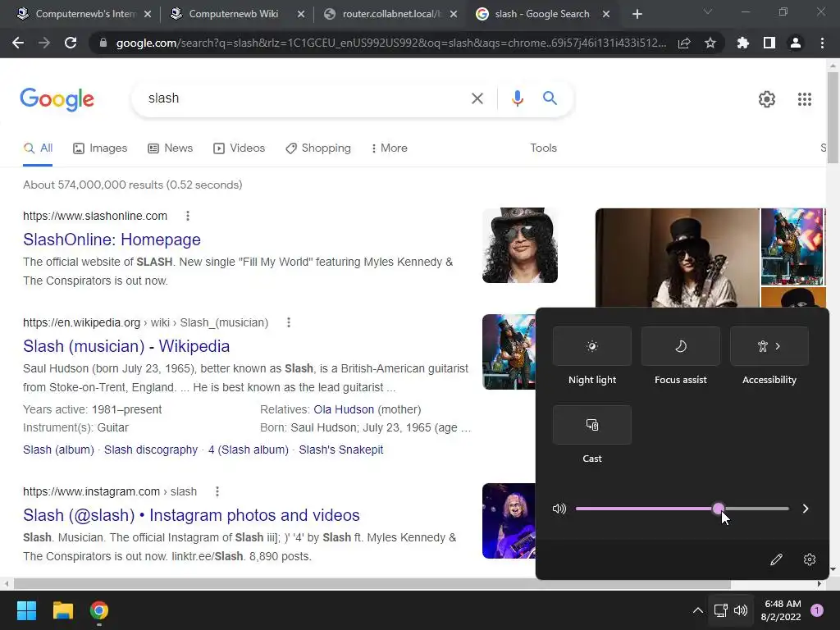Open the Google apps grid
840x630 pixels.
[x=804, y=99]
